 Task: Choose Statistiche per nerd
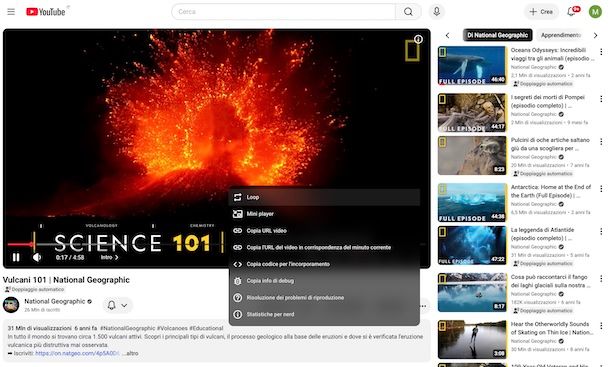pos(324,314)
